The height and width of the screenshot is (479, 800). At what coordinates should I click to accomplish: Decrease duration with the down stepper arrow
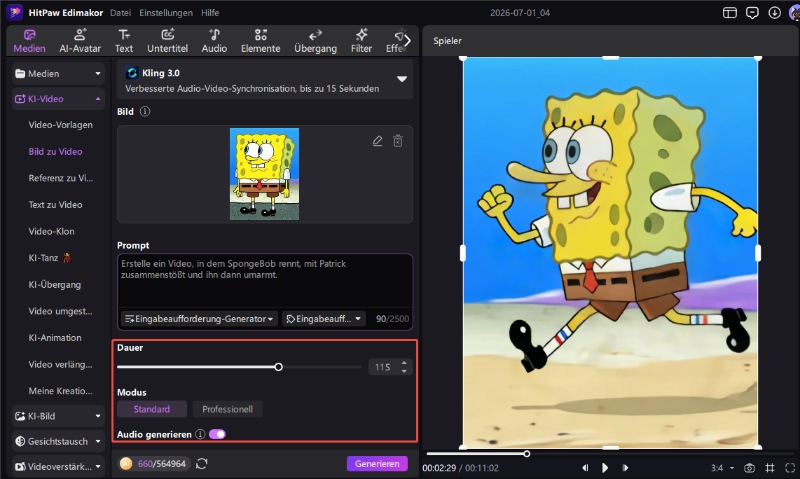click(x=404, y=371)
